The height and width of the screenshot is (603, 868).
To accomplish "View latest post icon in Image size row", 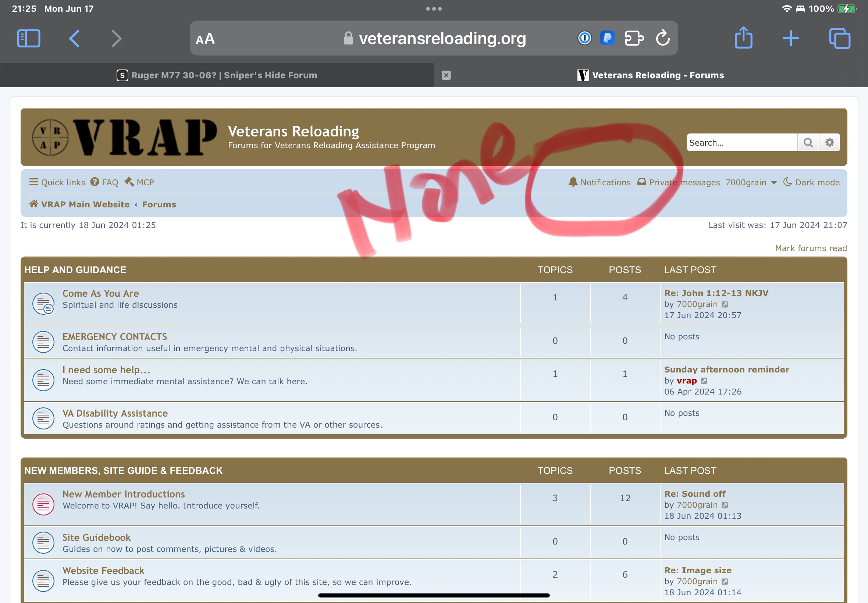I will click(725, 581).
